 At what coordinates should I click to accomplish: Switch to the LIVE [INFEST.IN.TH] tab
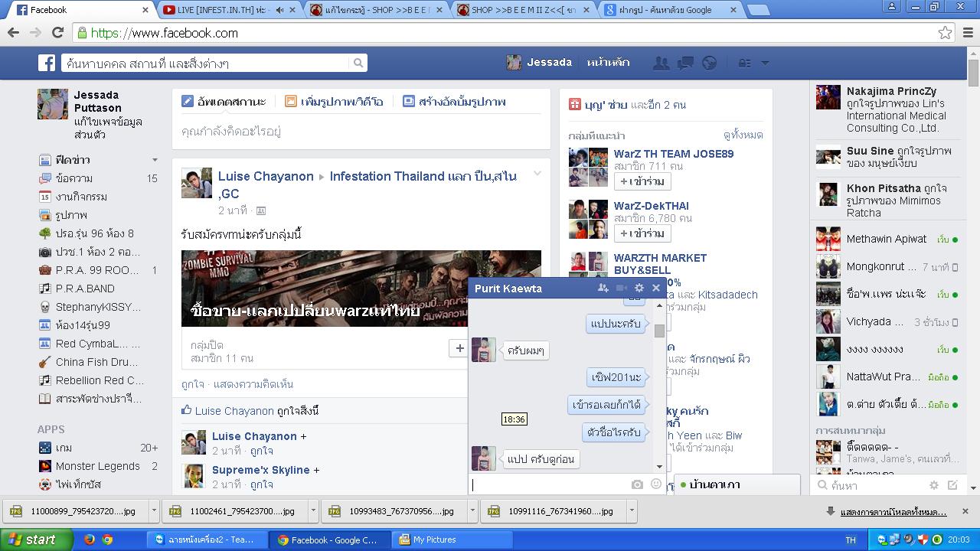tap(227, 10)
